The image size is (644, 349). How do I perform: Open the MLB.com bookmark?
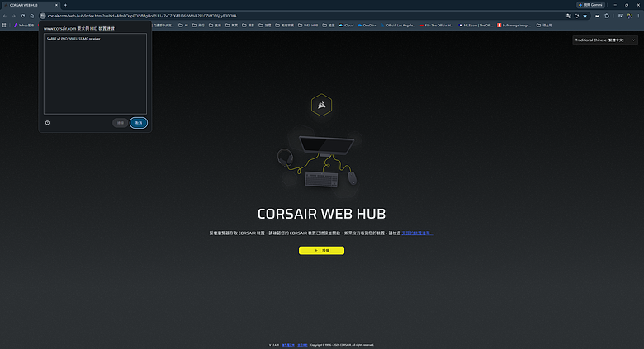coord(476,25)
